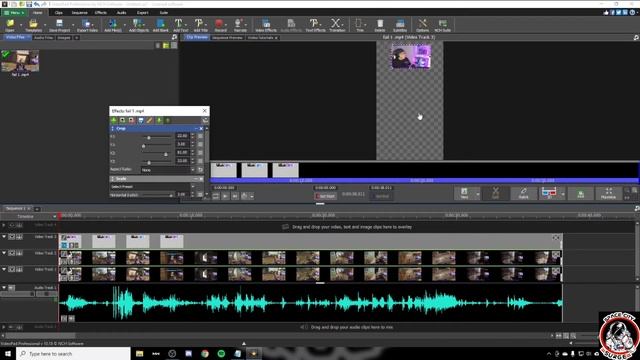Open the Templates tool
640x360 pixels.
[33, 25]
